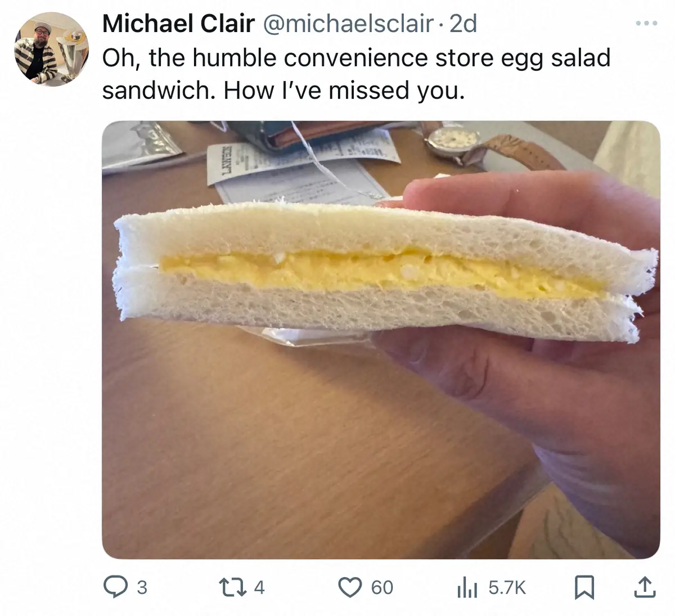Click the like count of 60

(382, 587)
